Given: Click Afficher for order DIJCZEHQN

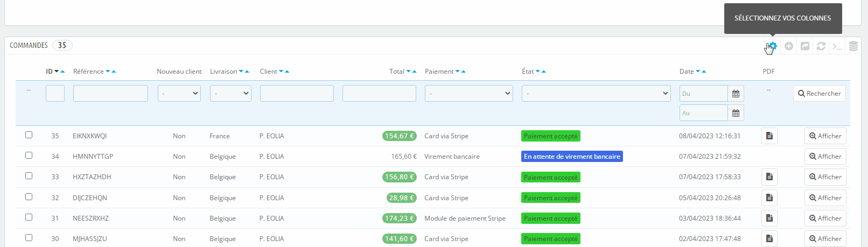Looking at the screenshot, I should tap(825, 198).
